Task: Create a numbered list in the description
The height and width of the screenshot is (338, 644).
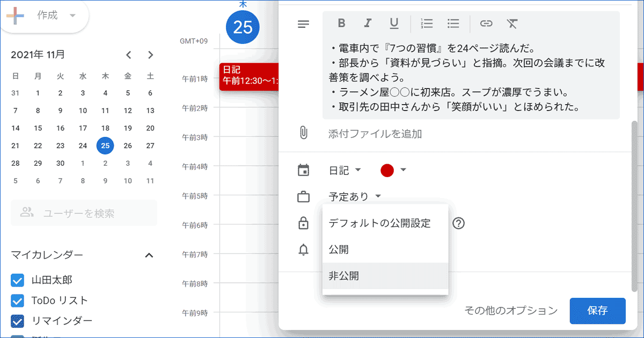Action: [427, 24]
